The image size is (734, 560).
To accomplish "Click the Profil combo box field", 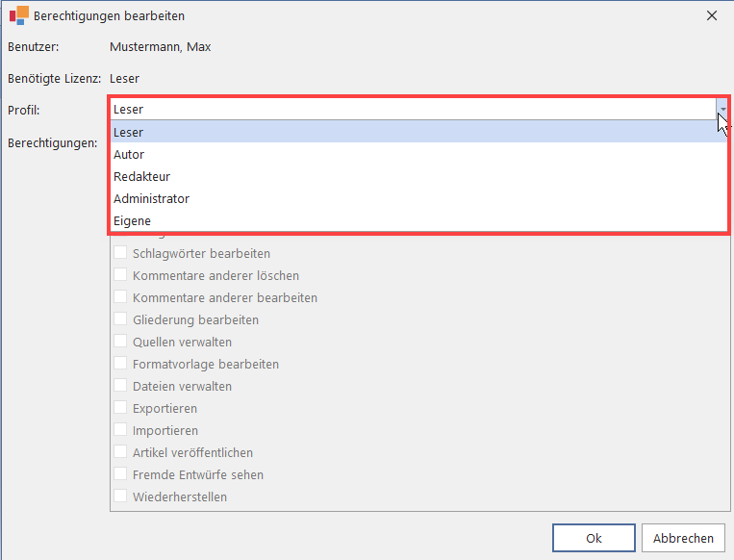I will pos(412,109).
